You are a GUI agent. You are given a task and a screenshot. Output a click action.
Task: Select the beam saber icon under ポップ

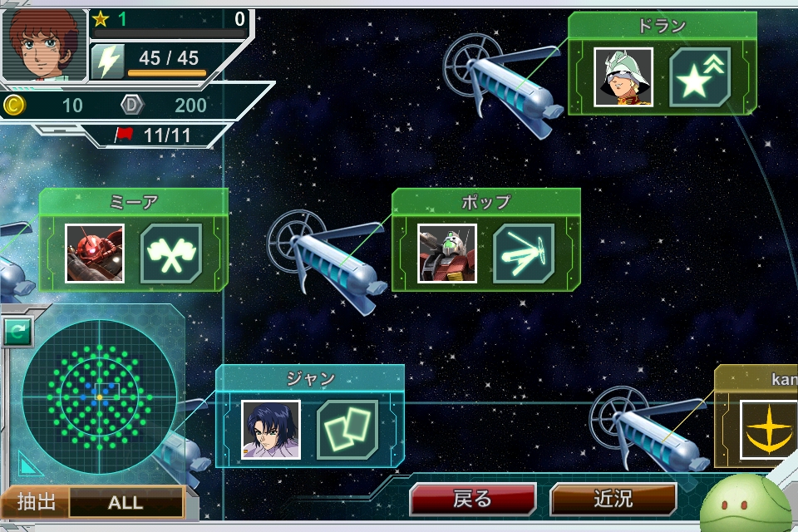tap(524, 254)
